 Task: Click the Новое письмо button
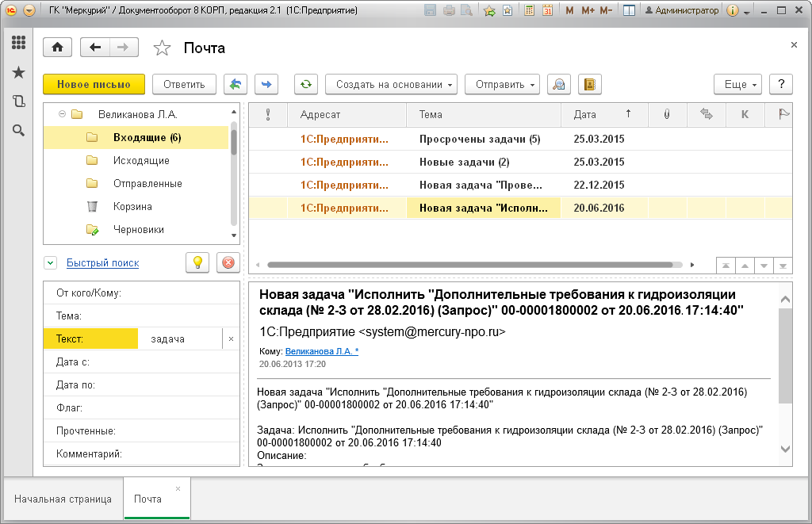click(94, 84)
